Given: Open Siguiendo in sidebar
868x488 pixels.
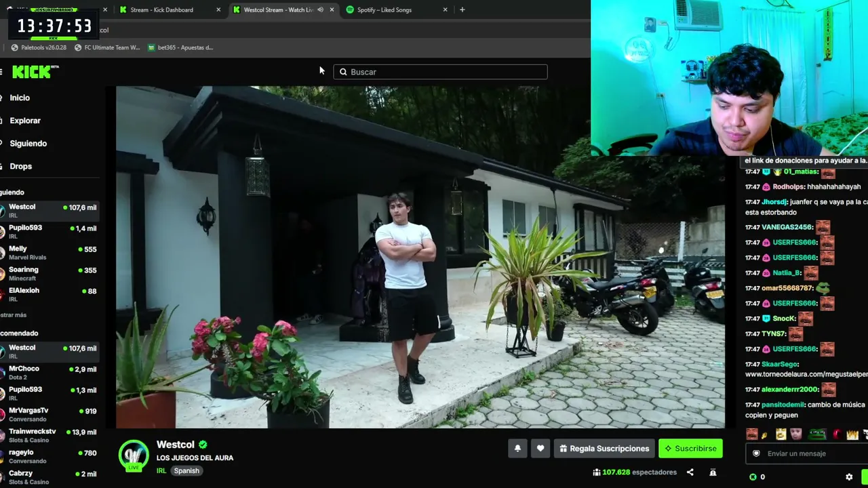Looking at the screenshot, I should pos(28,144).
